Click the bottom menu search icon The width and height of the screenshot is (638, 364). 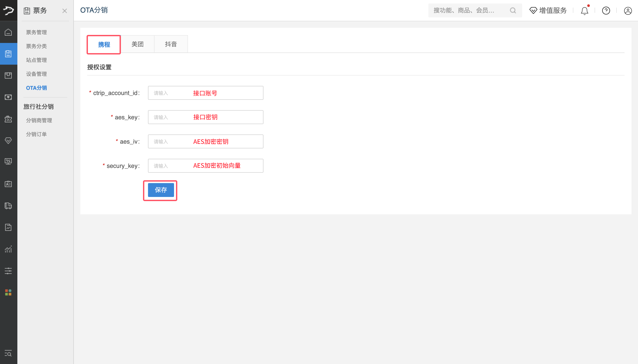pyautogui.click(x=8, y=353)
